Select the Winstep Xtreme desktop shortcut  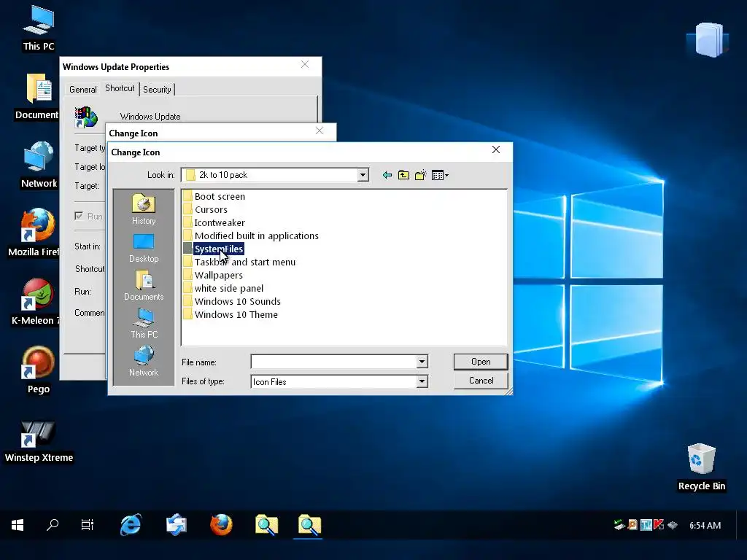(x=39, y=441)
